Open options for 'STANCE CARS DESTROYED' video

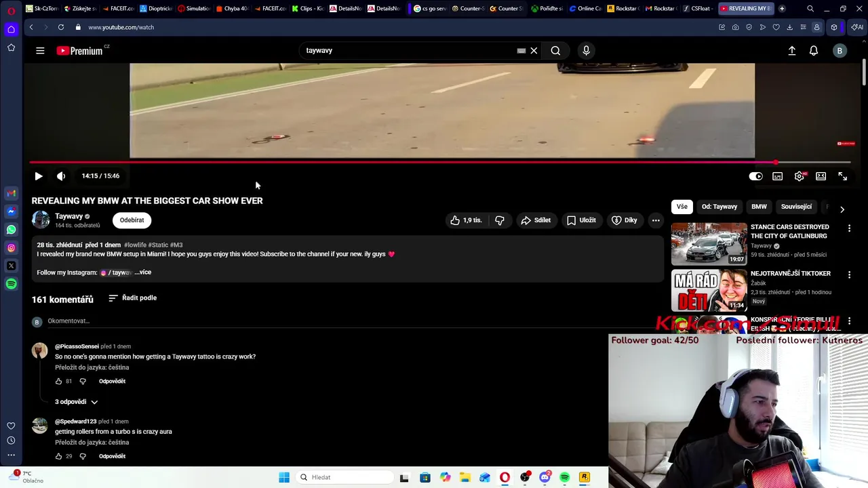click(849, 229)
